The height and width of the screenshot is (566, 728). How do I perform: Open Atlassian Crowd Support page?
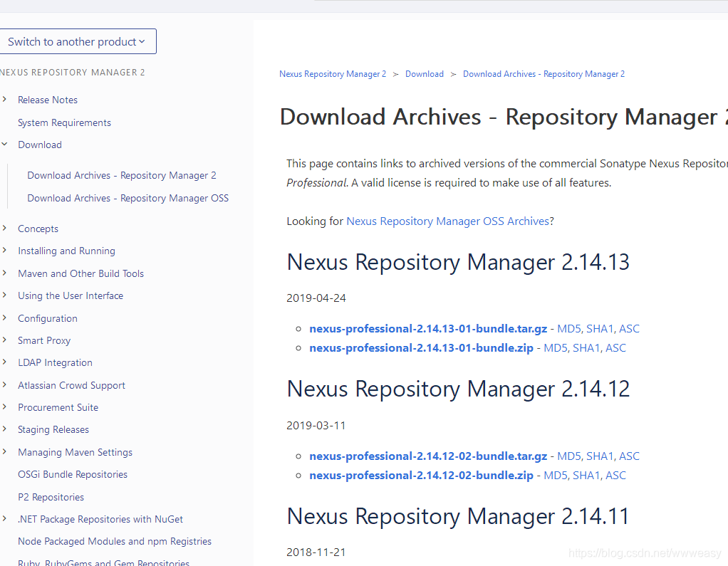(71, 386)
